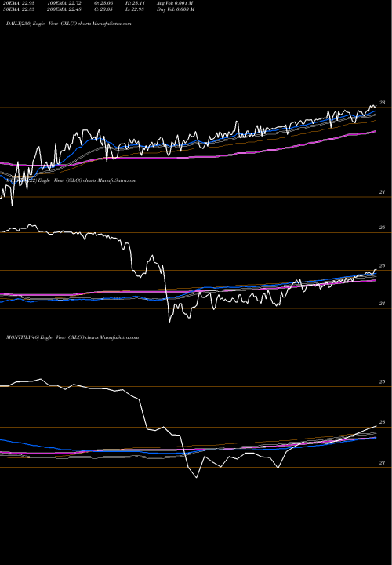Viewport: 392px width, 565px height.
Task: Select the Day Vol readout
Action: 176,9
